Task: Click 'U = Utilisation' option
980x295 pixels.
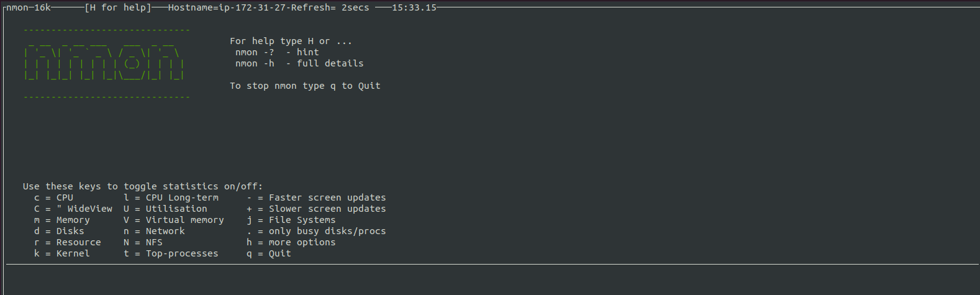Action: [165, 209]
